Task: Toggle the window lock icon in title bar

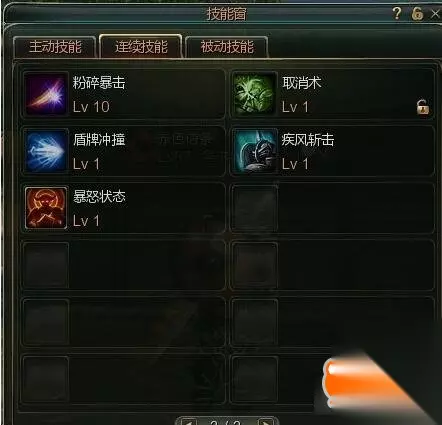Action: tap(417, 13)
